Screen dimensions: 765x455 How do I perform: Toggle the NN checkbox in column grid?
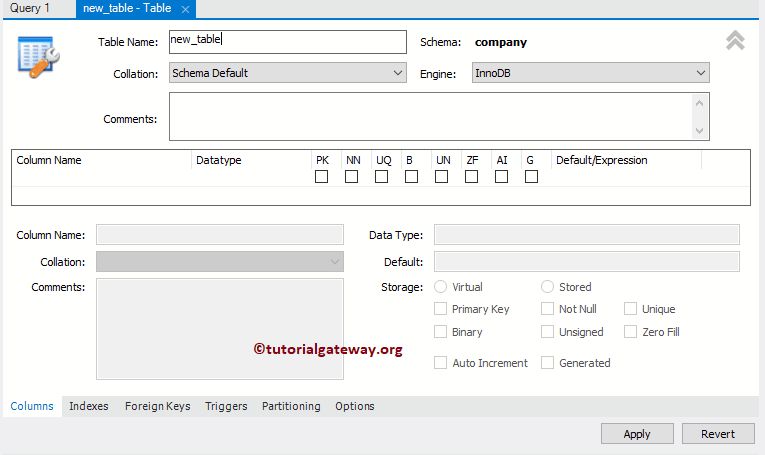[351, 177]
